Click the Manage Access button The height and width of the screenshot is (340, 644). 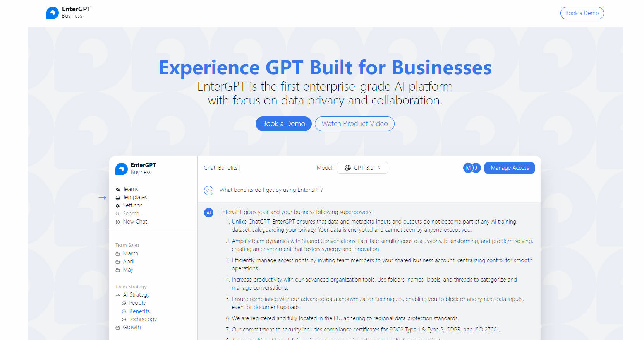[x=509, y=168]
